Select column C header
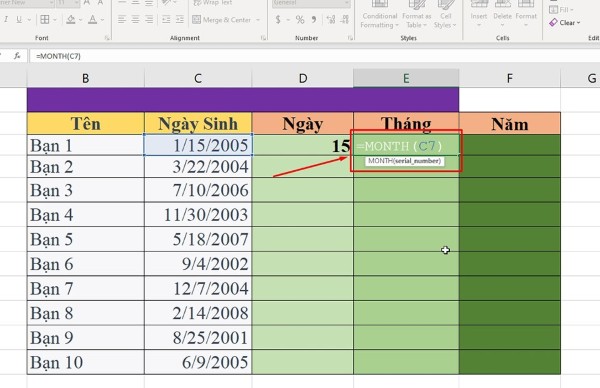This screenshot has width=600, height=388. pyautogui.click(x=198, y=78)
